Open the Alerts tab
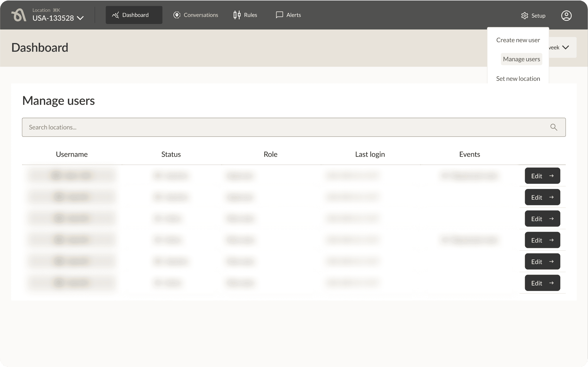Image resolution: width=588 pixels, height=367 pixels. (288, 15)
